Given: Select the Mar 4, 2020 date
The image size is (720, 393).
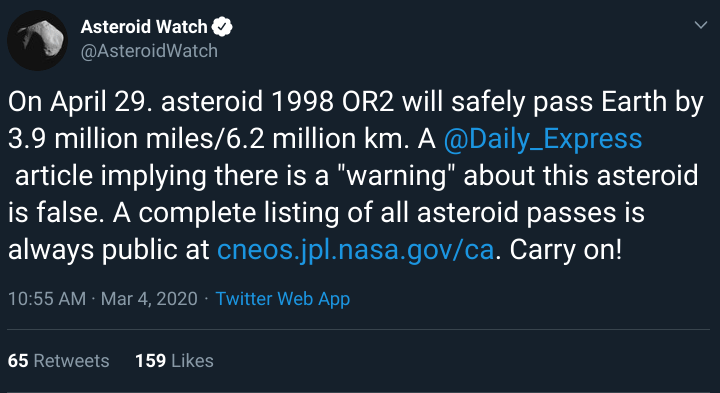Looking at the screenshot, I should coord(149,299).
